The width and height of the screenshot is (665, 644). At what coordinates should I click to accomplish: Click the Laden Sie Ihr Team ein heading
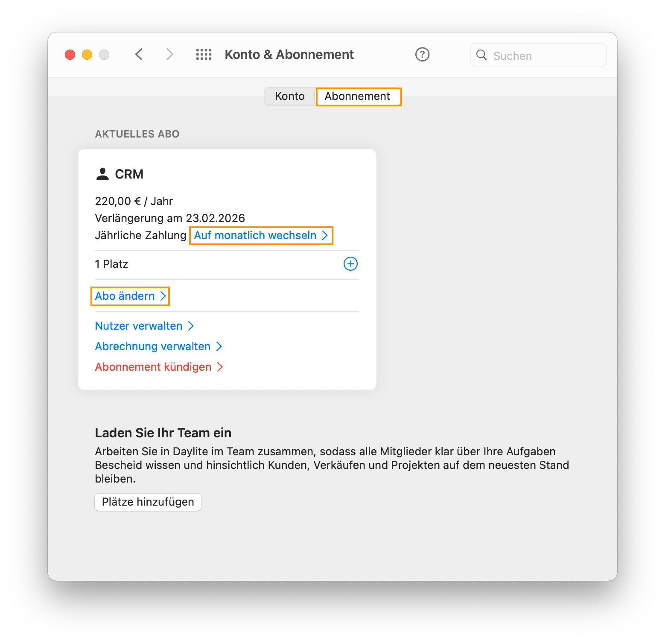click(x=163, y=433)
